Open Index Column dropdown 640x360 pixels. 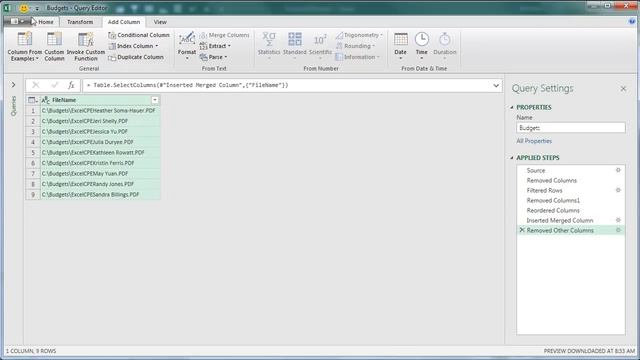pos(133,46)
